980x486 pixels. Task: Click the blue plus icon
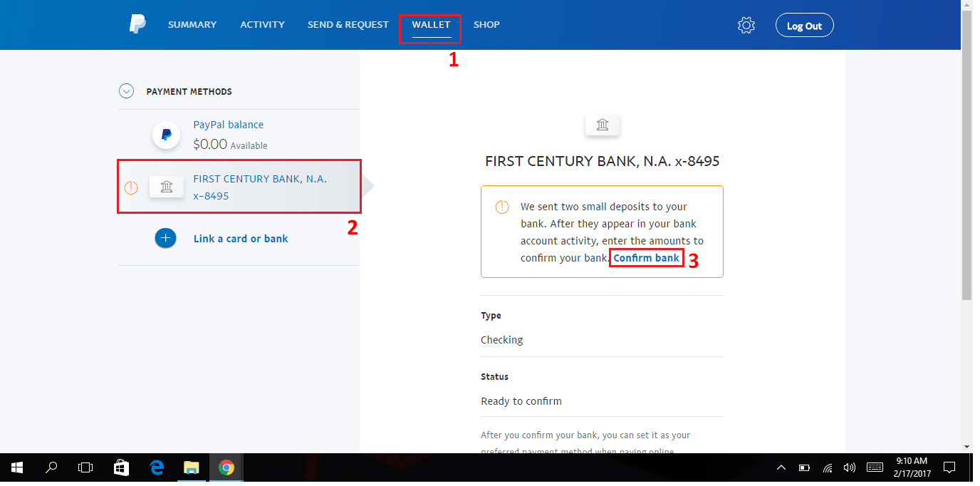(165, 238)
